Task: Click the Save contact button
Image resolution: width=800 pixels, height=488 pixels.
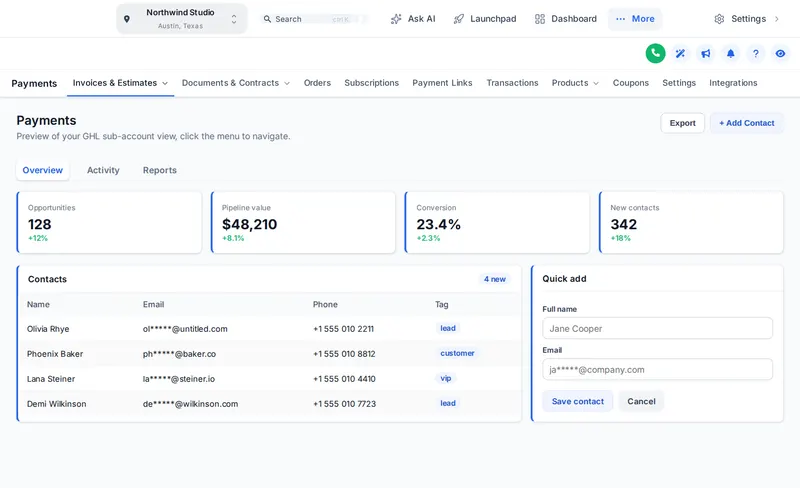Action: pyautogui.click(x=578, y=401)
